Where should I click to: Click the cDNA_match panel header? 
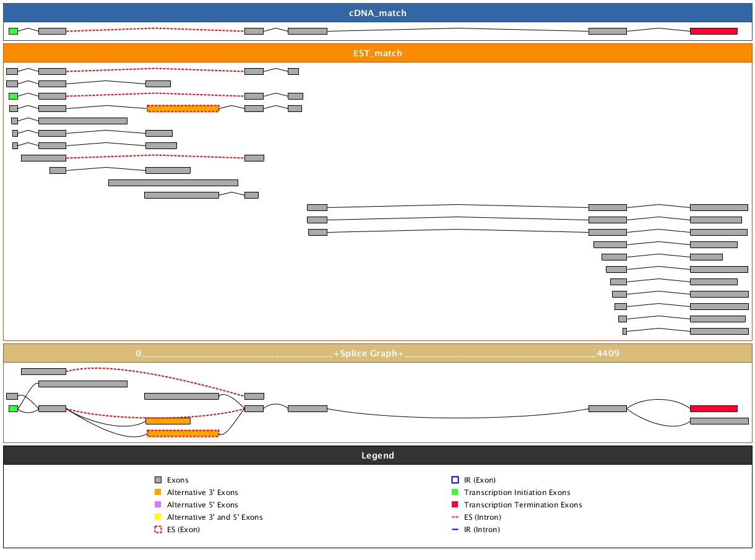[377, 13]
